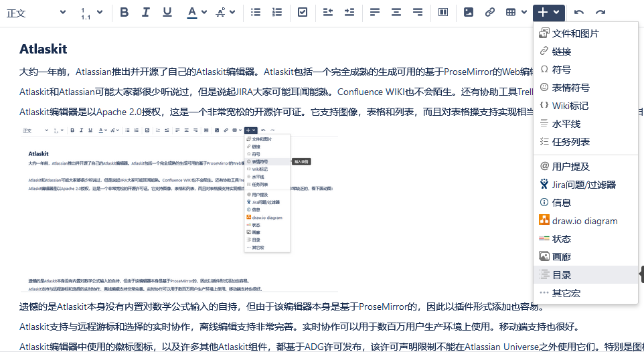The width and height of the screenshot is (644, 352).
Task: Insert a numbered list
Action: 277,12
